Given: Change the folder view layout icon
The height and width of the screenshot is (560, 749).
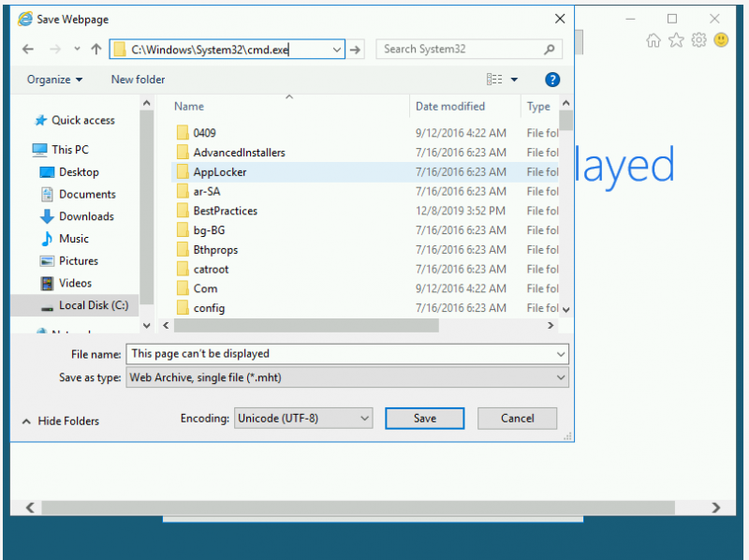Looking at the screenshot, I should pos(495,80).
